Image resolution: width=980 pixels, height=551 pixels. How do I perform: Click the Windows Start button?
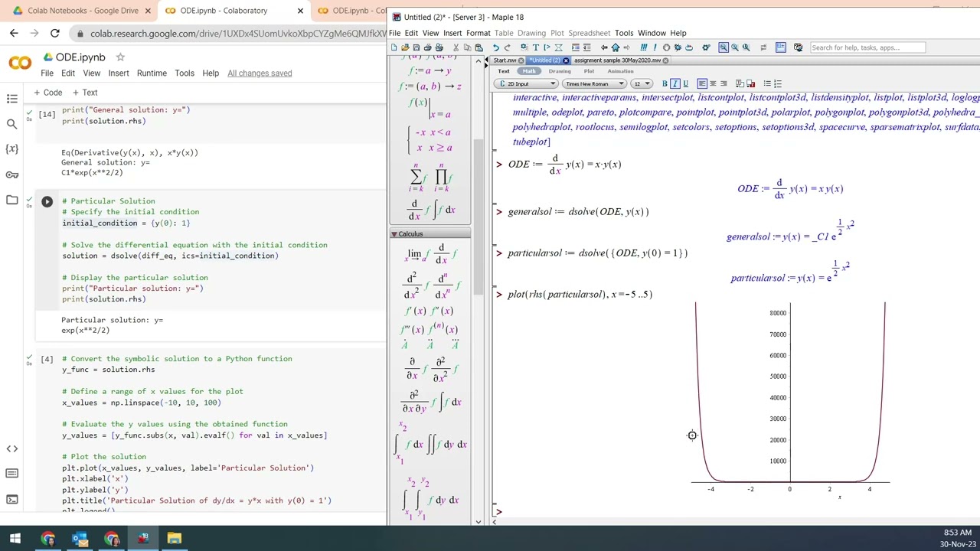point(15,539)
